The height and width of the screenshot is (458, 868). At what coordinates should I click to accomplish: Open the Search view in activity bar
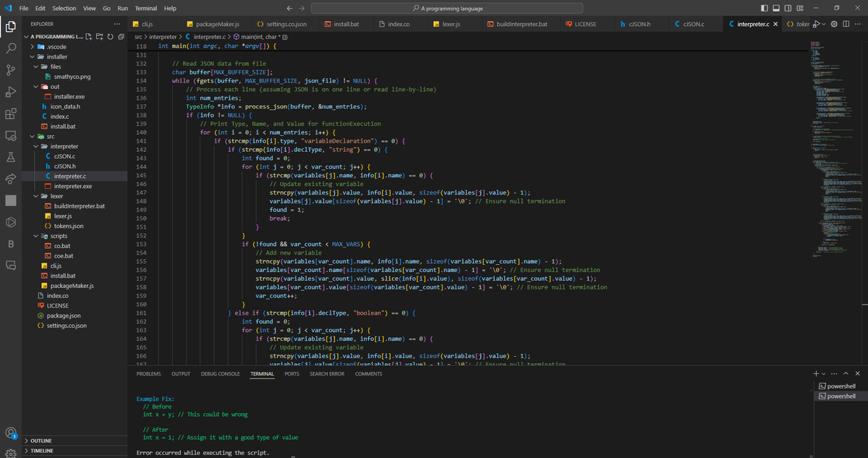pyautogui.click(x=11, y=48)
